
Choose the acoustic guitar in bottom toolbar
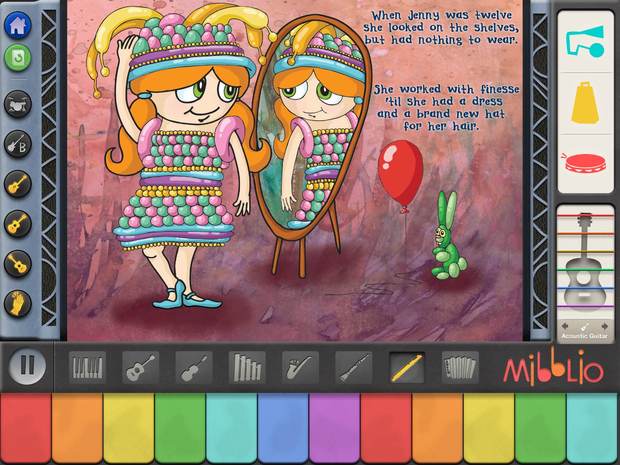140,367
